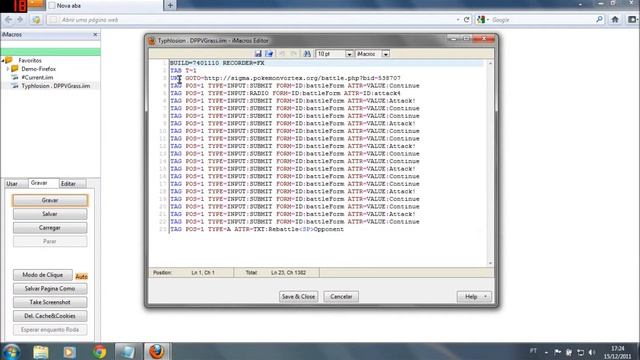Open a new tab with plus button

[x=170, y=5]
